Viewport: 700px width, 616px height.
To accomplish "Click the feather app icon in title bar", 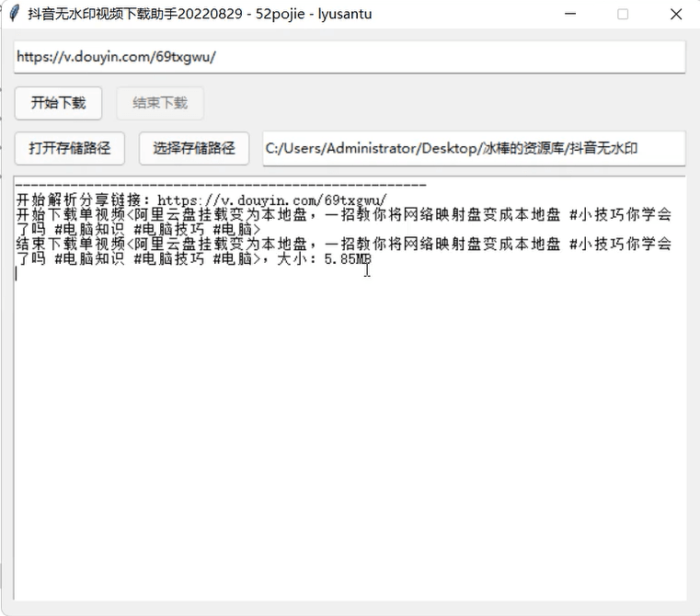I will (14, 14).
